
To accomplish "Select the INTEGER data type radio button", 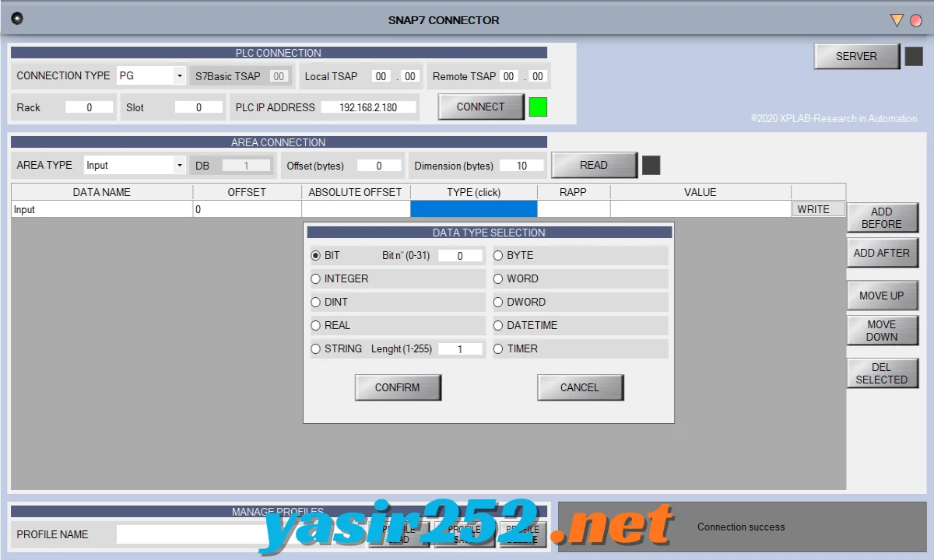I will [316, 278].
